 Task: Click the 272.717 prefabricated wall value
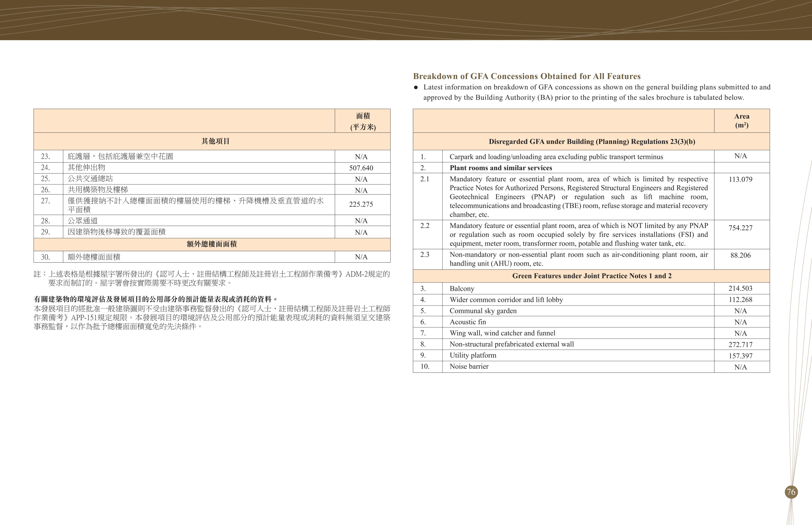[741, 345]
